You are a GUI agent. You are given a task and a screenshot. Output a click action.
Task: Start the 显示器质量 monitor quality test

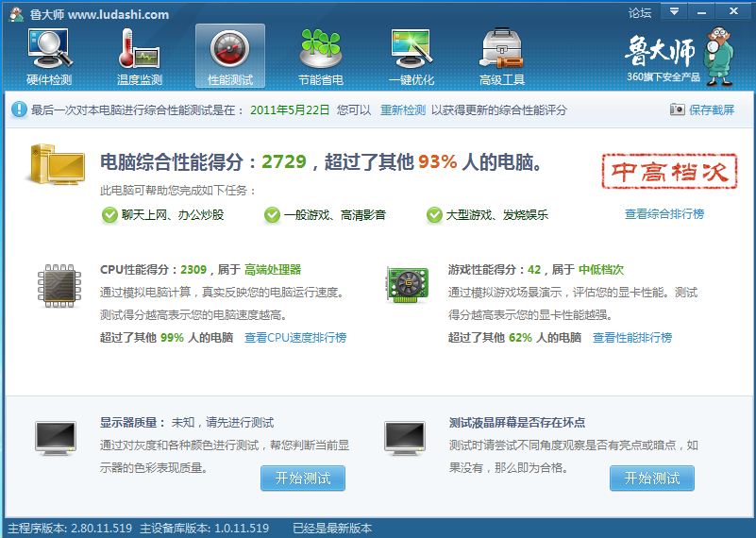click(x=303, y=479)
